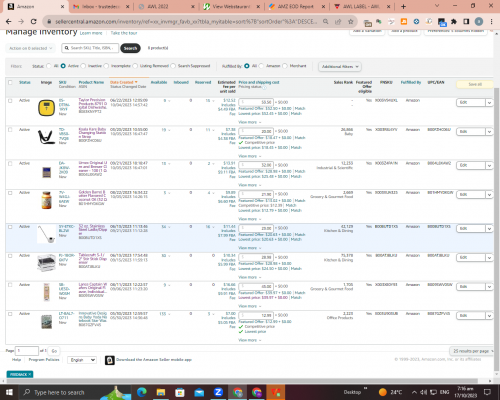Open the English language dropdown
The width and height of the screenshot is (500, 400).
pyautogui.click(x=82, y=360)
